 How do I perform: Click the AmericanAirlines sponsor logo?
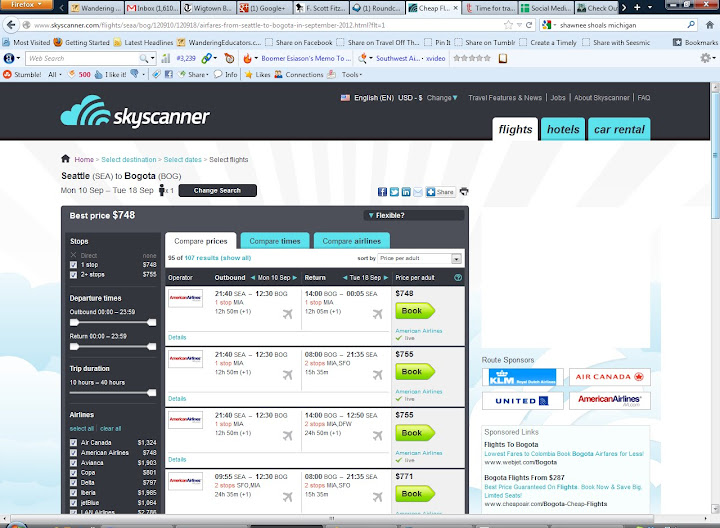pos(609,400)
